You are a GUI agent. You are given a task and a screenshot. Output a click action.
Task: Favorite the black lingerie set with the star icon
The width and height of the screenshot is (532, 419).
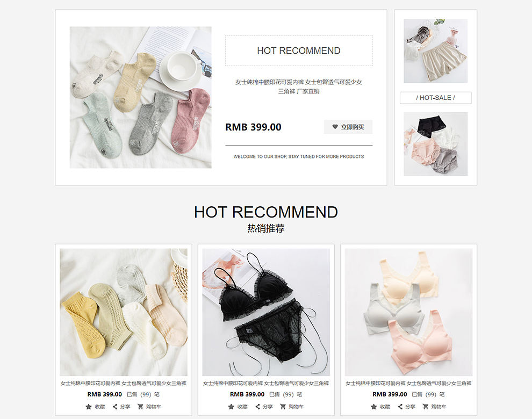[231, 407]
